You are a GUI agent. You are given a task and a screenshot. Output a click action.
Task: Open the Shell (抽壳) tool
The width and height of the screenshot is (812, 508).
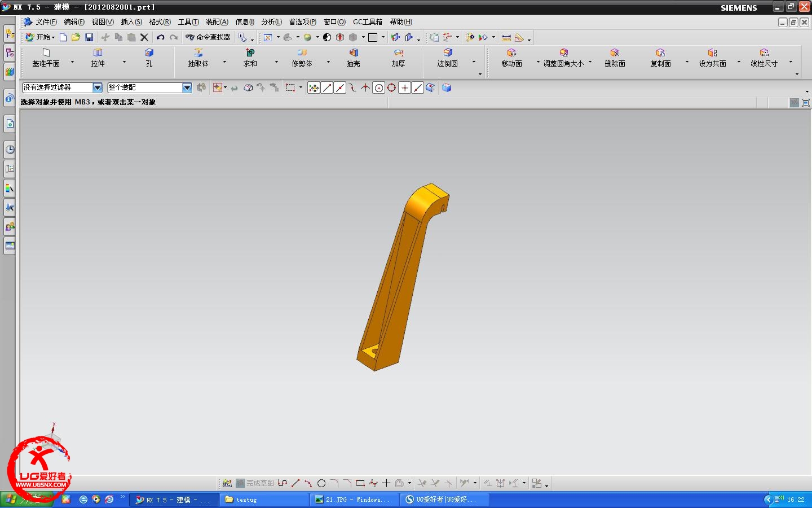click(x=353, y=58)
